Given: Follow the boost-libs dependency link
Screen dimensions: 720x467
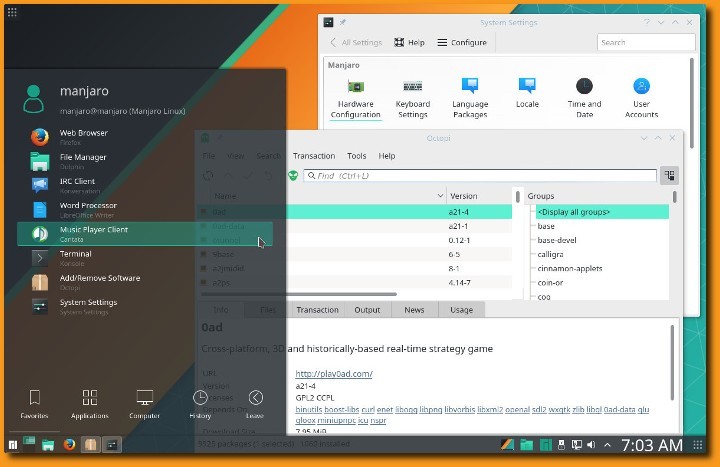Looking at the screenshot, I should (342, 409).
